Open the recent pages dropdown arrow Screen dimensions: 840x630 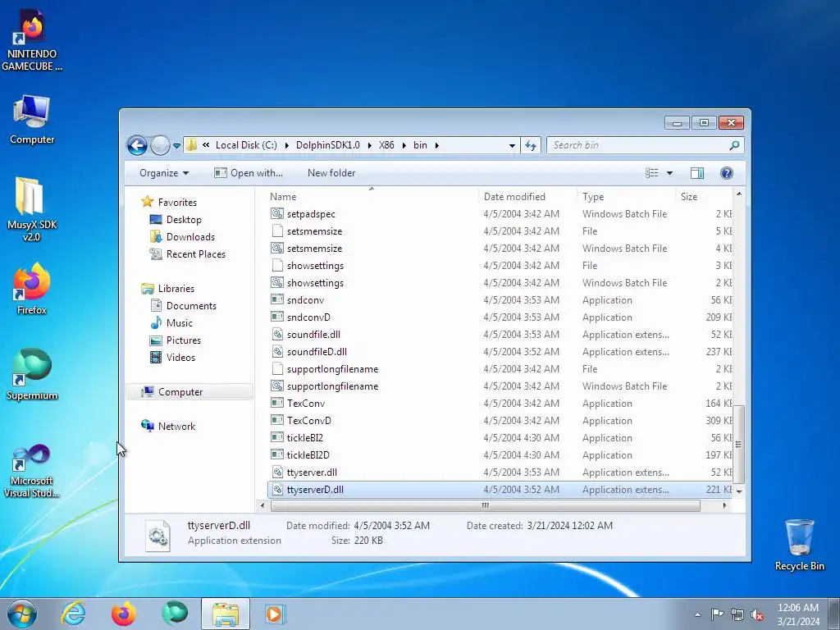pyautogui.click(x=176, y=146)
